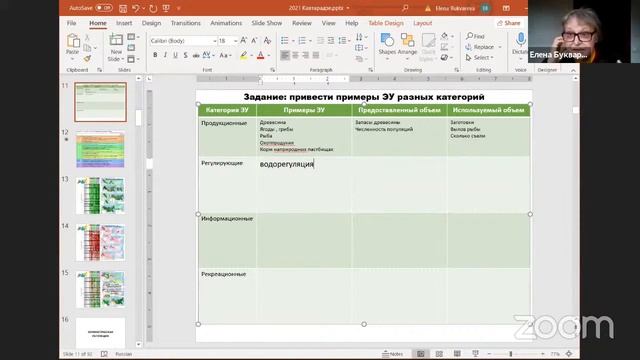
Task: Click the zoom slider handle
Action: coord(511,354)
